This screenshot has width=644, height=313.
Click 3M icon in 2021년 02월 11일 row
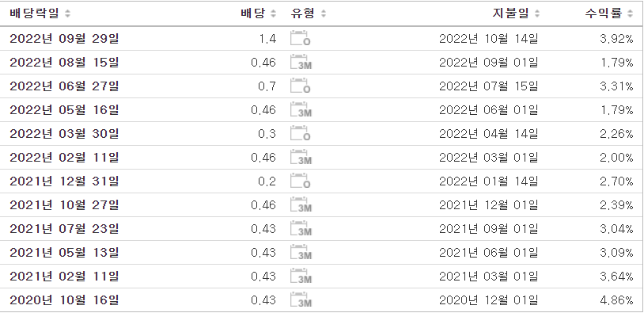301,277
